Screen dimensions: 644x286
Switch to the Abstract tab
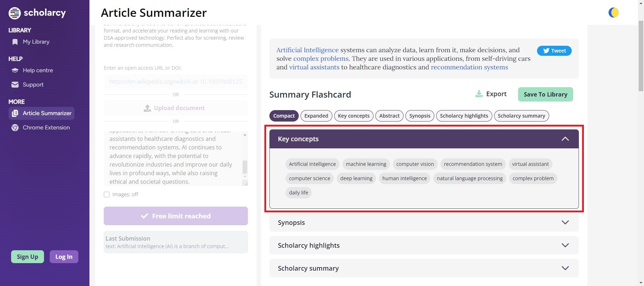click(x=389, y=116)
